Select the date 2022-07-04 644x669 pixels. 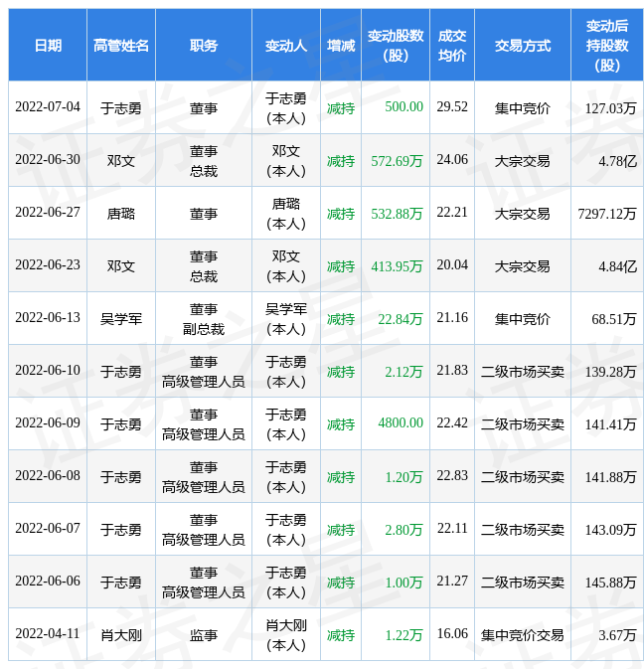coord(48,106)
